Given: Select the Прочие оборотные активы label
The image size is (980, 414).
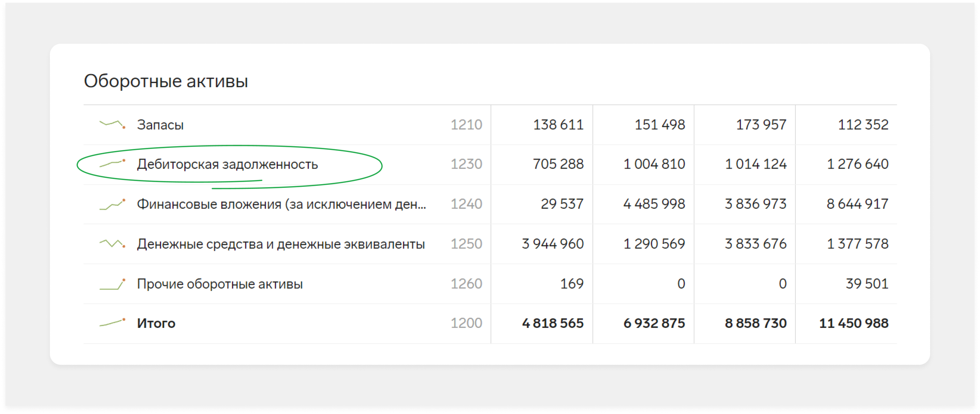Looking at the screenshot, I should tap(220, 284).
